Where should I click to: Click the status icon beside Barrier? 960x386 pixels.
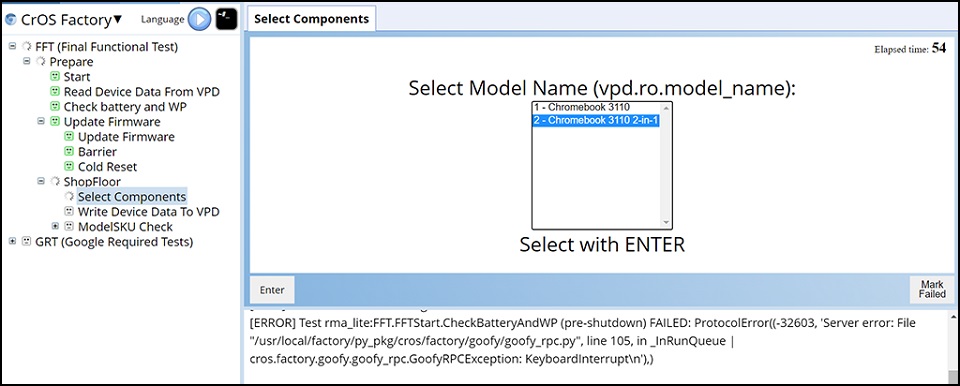pos(69,151)
